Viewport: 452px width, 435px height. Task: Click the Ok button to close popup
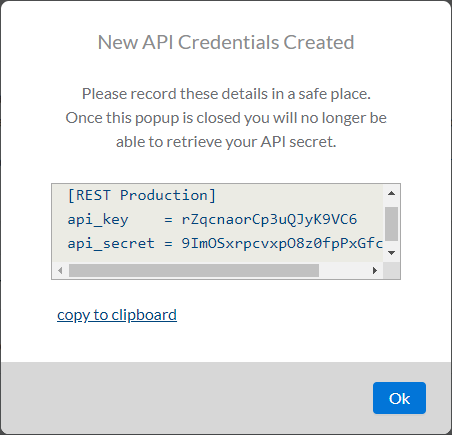[399, 398]
